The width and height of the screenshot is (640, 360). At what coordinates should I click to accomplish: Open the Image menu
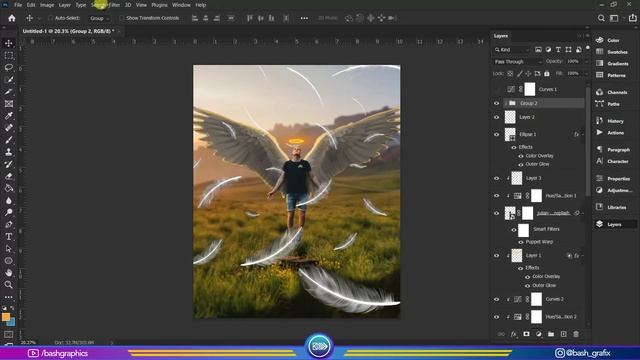pos(47,5)
